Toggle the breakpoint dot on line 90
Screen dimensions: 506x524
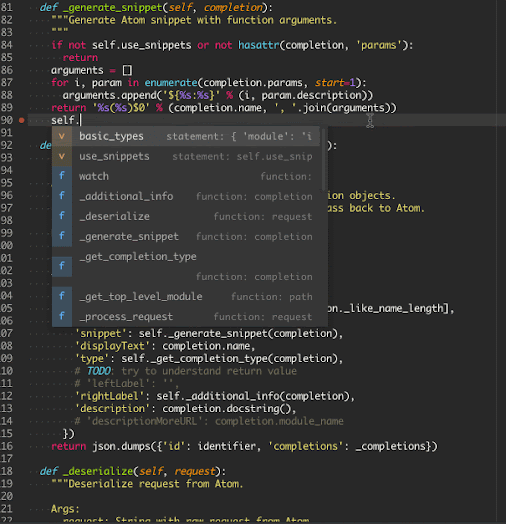pyautogui.click(x=22, y=120)
